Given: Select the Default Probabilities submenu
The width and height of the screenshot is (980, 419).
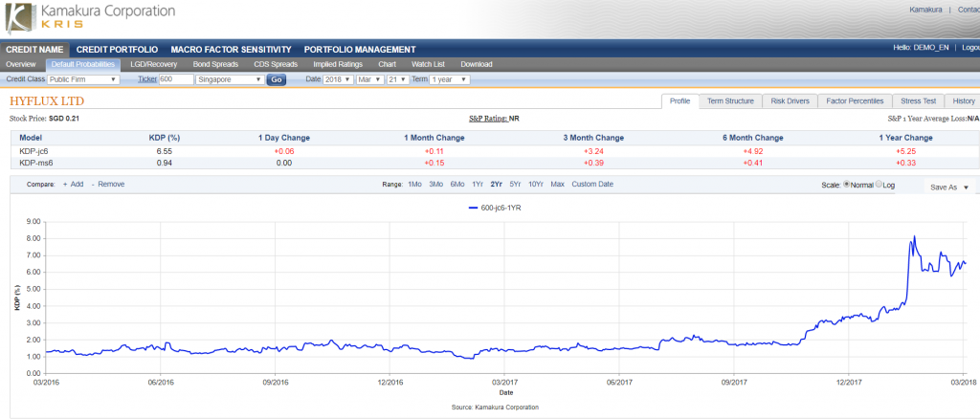Looking at the screenshot, I should coord(83,64).
